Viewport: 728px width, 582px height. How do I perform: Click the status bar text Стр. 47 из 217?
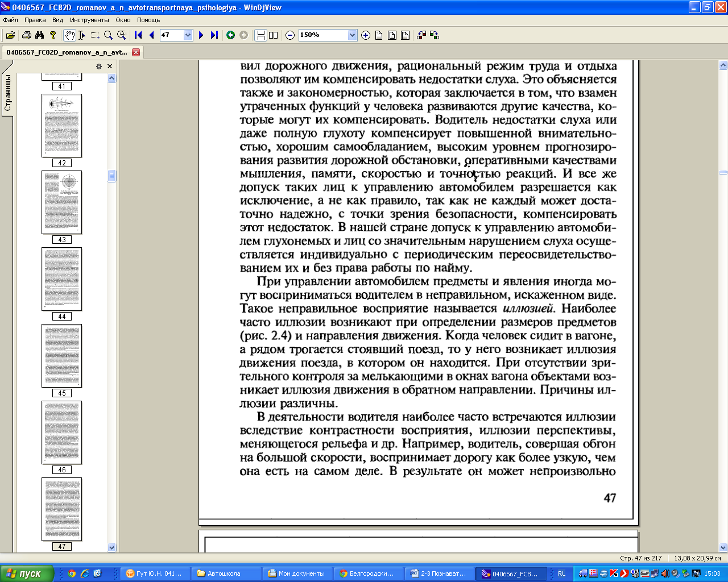coord(640,558)
